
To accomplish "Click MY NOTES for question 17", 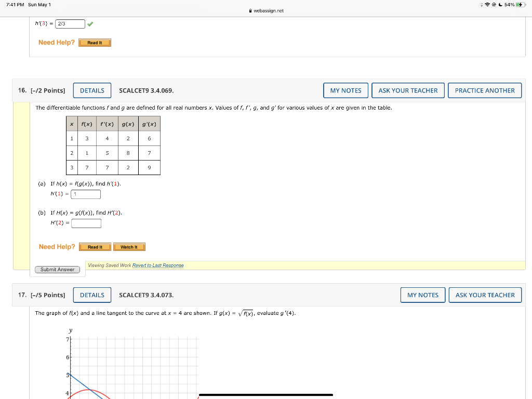I will [422, 295].
